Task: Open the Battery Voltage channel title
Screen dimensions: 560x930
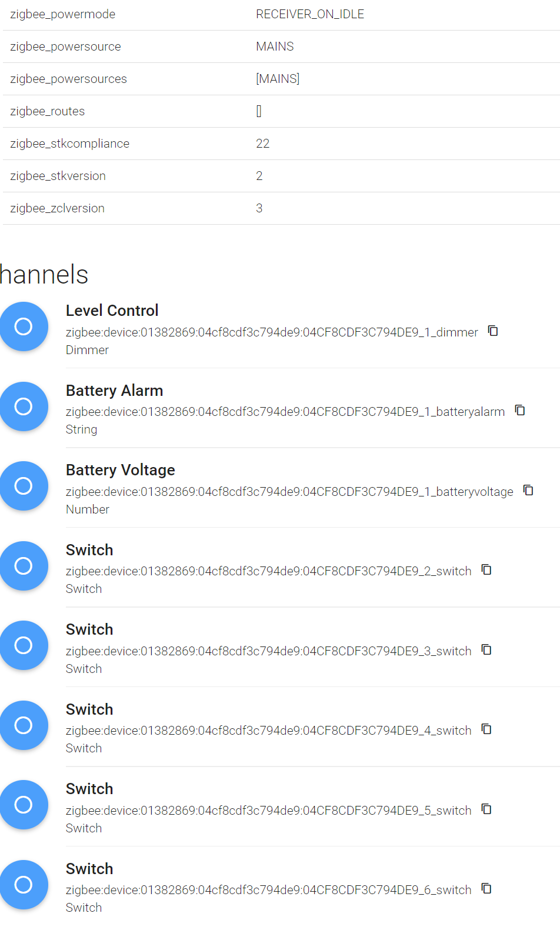Action: pyautogui.click(x=121, y=470)
